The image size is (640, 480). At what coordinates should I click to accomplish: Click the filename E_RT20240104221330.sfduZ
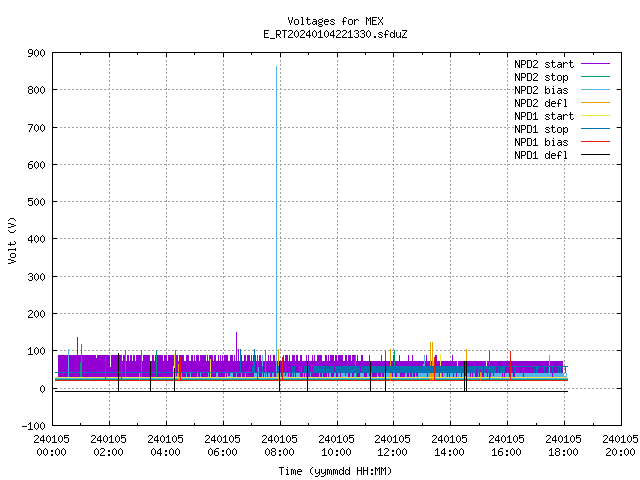[335, 34]
